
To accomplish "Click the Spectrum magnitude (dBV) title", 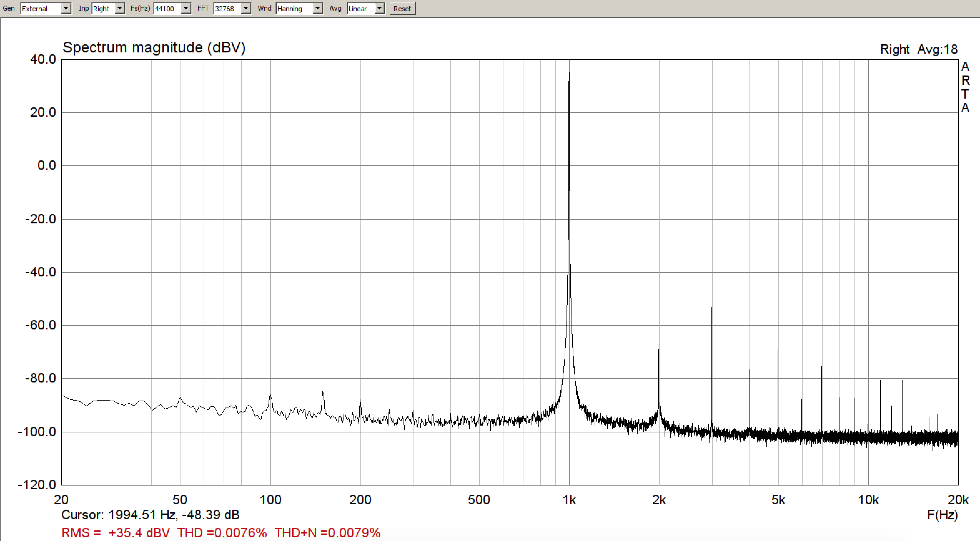I will [154, 48].
